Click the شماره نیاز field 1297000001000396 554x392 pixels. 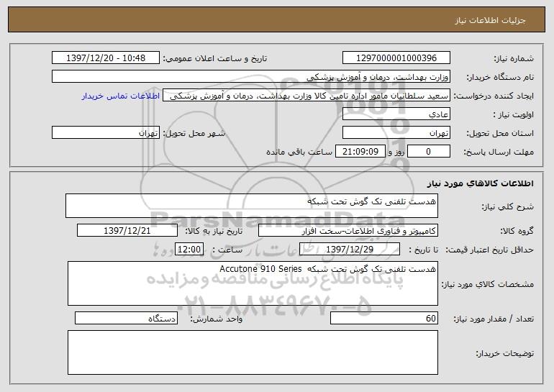[396, 58]
